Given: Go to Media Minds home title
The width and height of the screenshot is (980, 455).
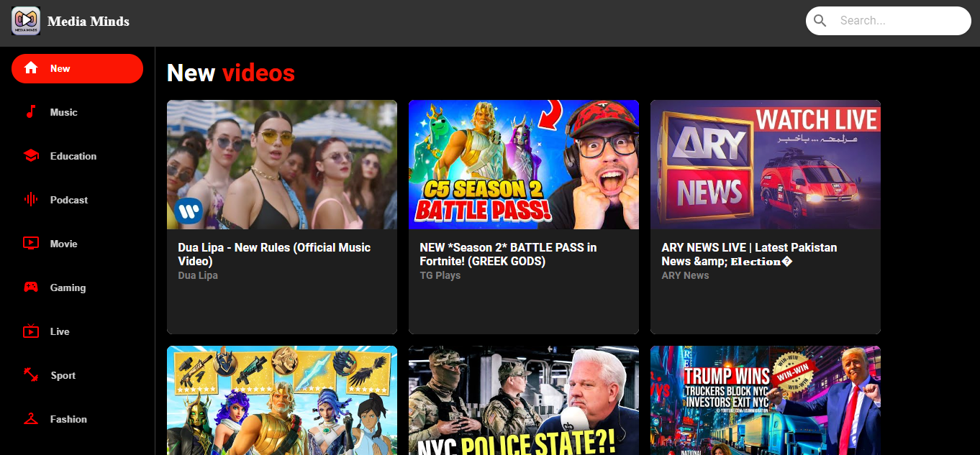Looking at the screenshot, I should [89, 22].
